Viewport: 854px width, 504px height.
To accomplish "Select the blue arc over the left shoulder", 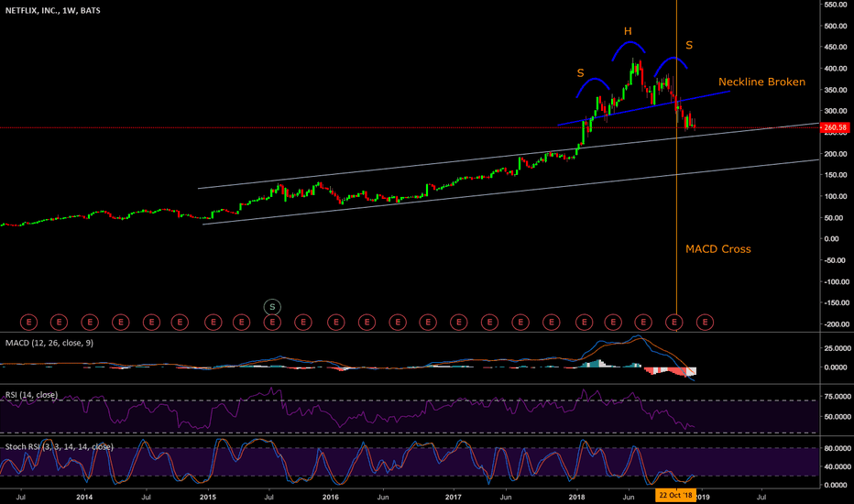I will (x=593, y=80).
